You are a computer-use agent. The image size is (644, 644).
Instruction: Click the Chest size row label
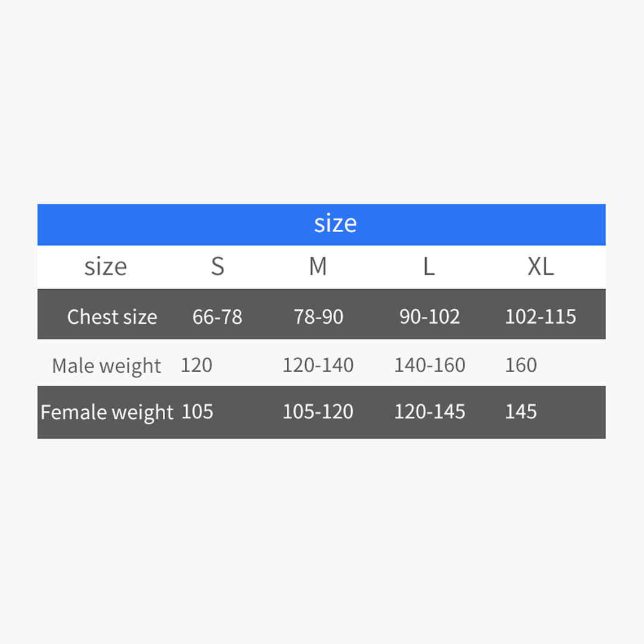click(112, 317)
